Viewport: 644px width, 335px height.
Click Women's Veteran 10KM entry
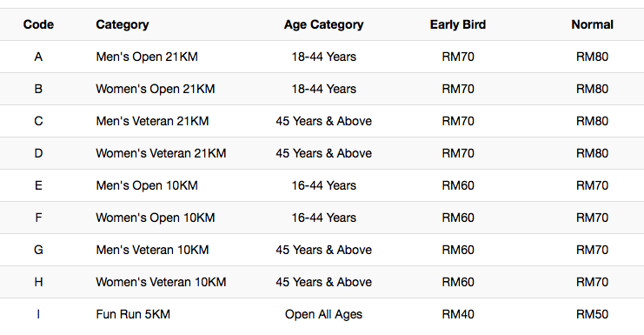point(161,282)
